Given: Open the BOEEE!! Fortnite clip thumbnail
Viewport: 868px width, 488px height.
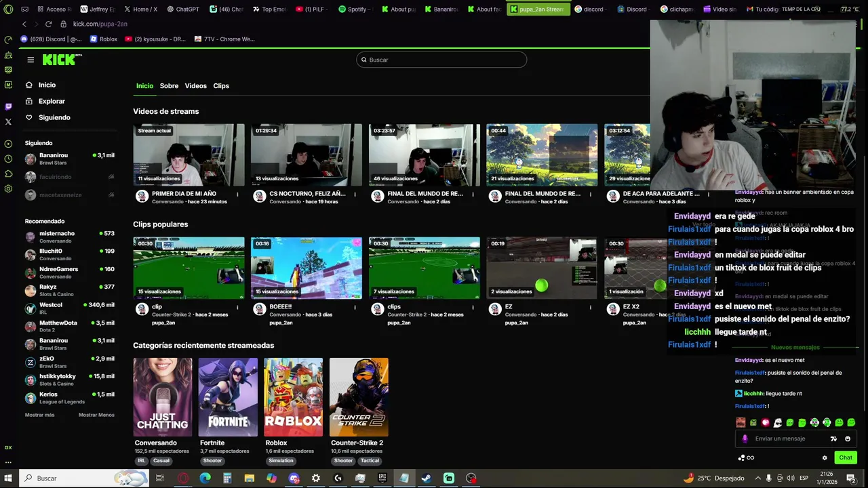Looking at the screenshot, I should tap(307, 268).
